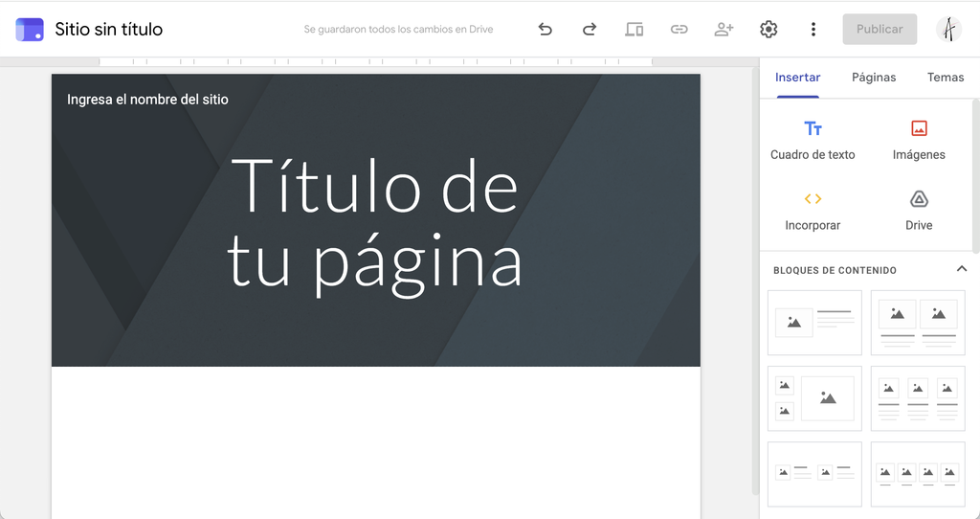980x519 pixels.
Task: Open the device preview mode
Action: click(635, 30)
